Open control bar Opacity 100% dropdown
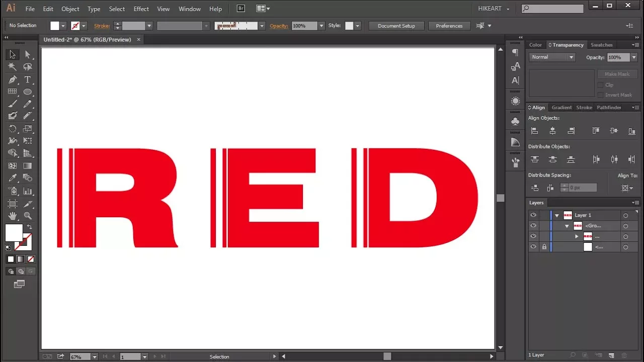 click(x=321, y=26)
